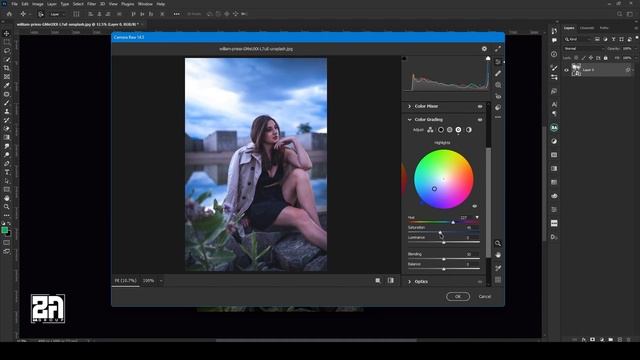Screen dimensions: 640x360
Task: Select the Eyedropper tool in Photoshop toolbar
Action: (7, 85)
